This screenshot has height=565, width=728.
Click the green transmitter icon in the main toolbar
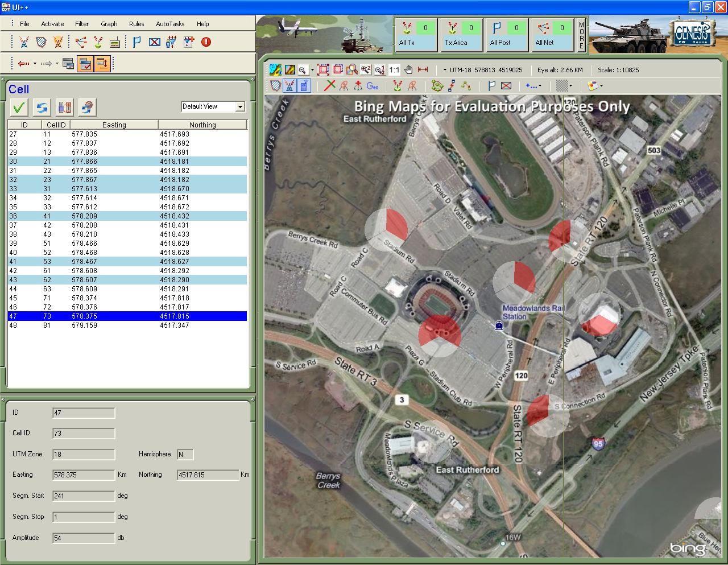coord(98,42)
